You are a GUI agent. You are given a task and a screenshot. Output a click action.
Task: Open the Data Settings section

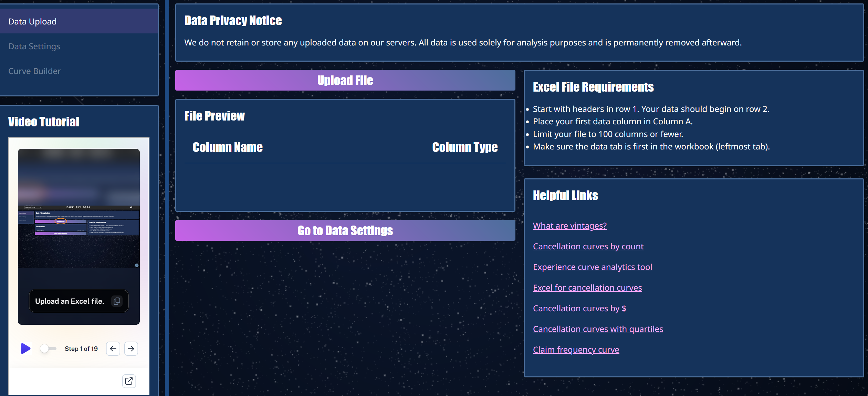[x=34, y=46]
